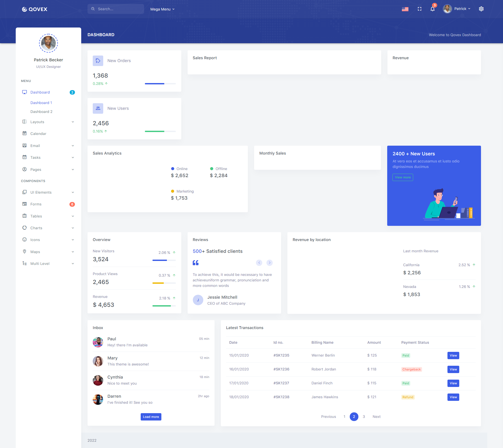Click the Tasks sidebar icon

[25, 157]
